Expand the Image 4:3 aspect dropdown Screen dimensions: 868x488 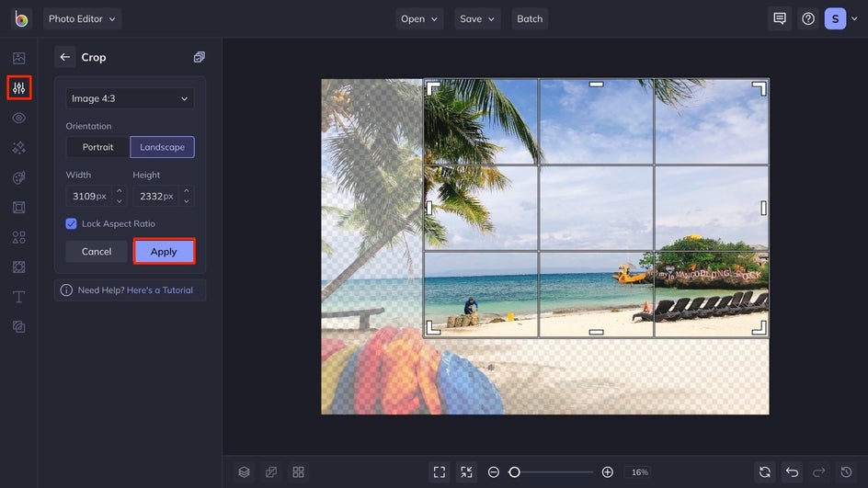pyautogui.click(x=130, y=98)
